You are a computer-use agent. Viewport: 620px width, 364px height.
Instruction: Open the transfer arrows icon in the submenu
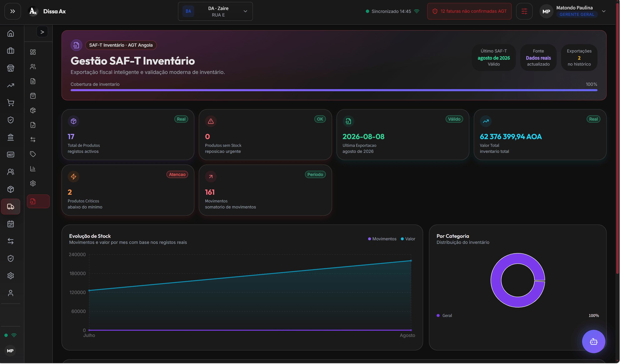coord(33,140)
